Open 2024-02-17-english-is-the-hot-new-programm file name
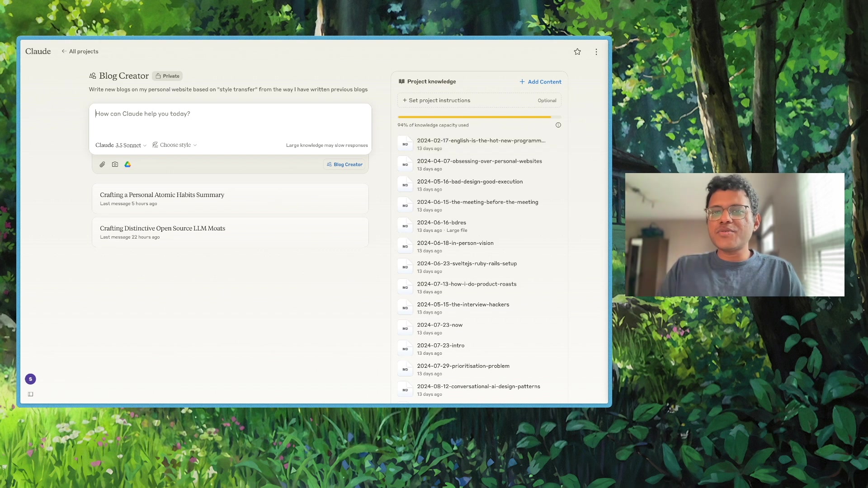The image size is (868, 488). (x=481, y=141)
